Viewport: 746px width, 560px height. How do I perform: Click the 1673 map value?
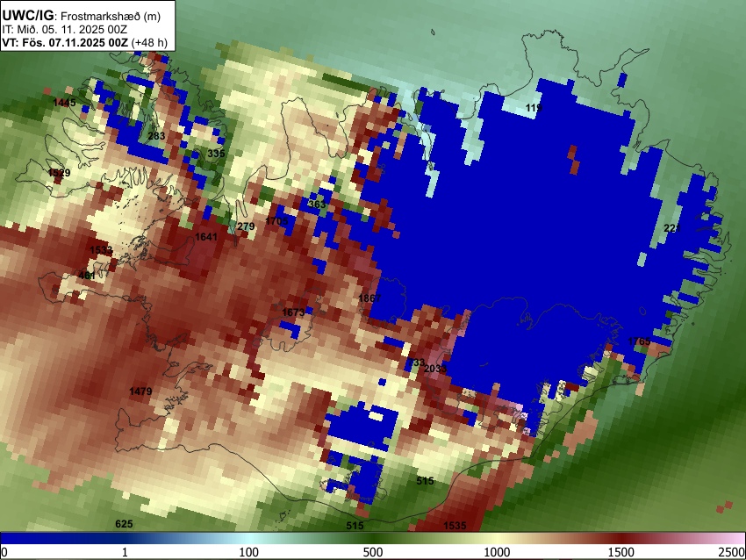(x=293, y=312)
